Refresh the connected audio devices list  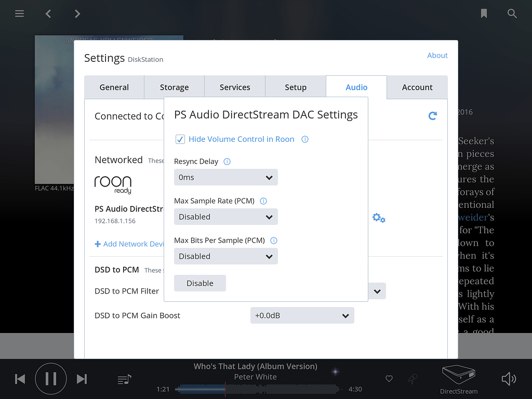click(x=433, y=116)
